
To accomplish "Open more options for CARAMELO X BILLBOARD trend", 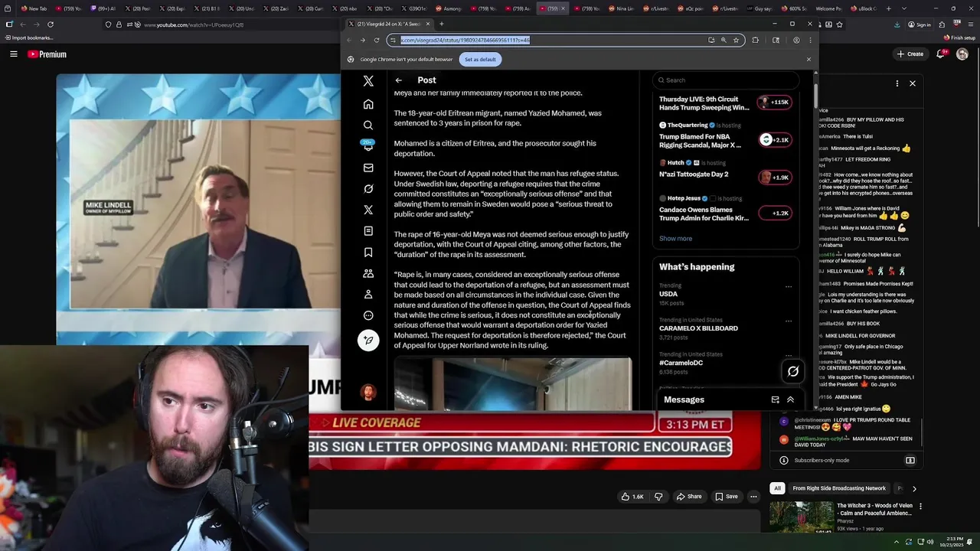I will point(789,321).
